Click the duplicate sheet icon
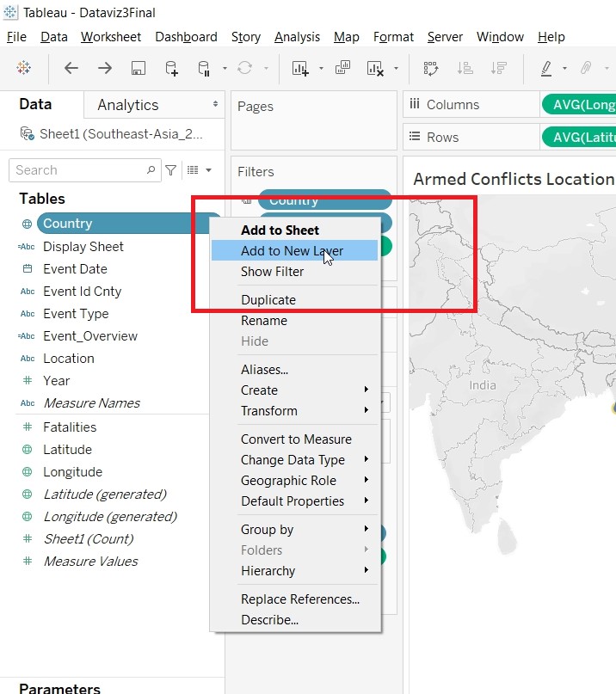This screenshot has height=694, width=616. pyautogui.click(x=342, y=68)
